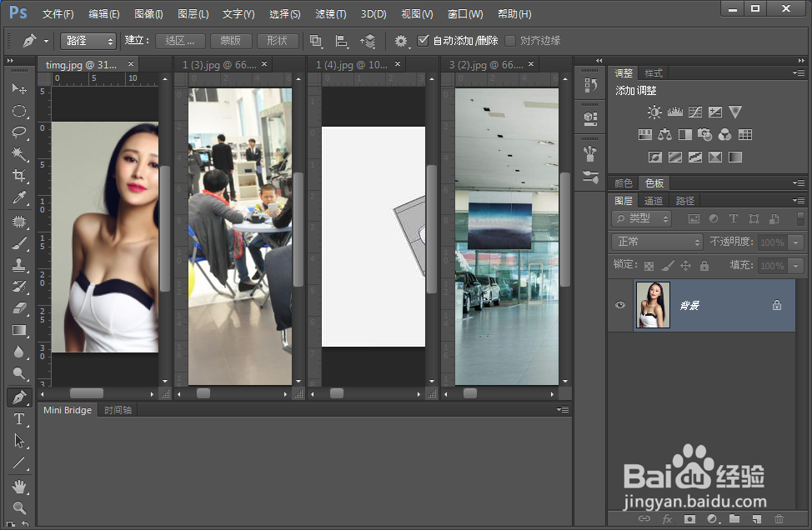Open path alignment options

coord(341,41)
